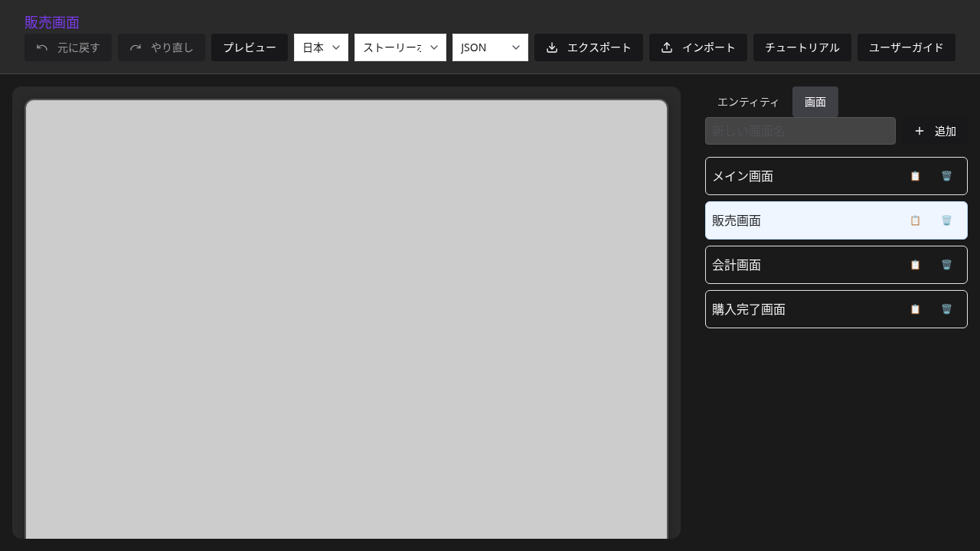This screenshot has height=551, width=980.
Task: Duplicate 会計画面 using its clipboard icon
Action: (x=915, y=265)
